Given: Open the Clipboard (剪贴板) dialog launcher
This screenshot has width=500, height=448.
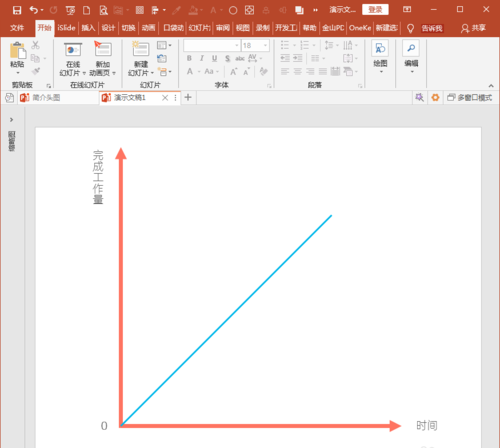Looking at the screenshot, I should point(49,86).
